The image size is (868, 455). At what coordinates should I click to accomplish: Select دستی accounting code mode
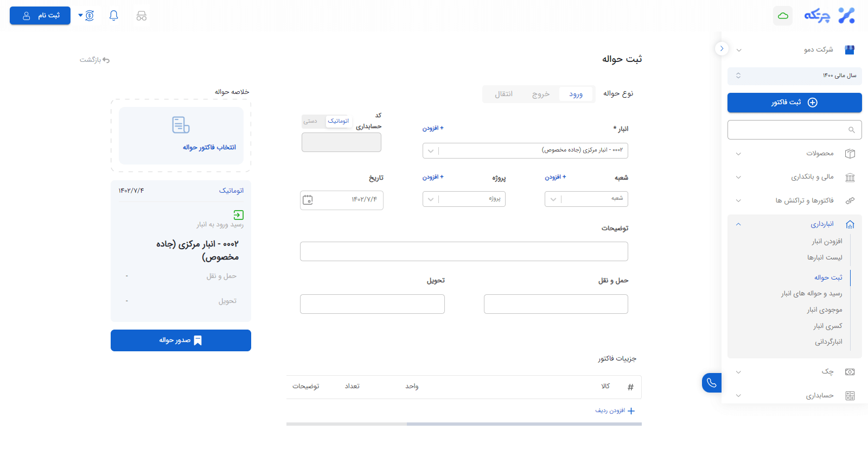(310, 121)
